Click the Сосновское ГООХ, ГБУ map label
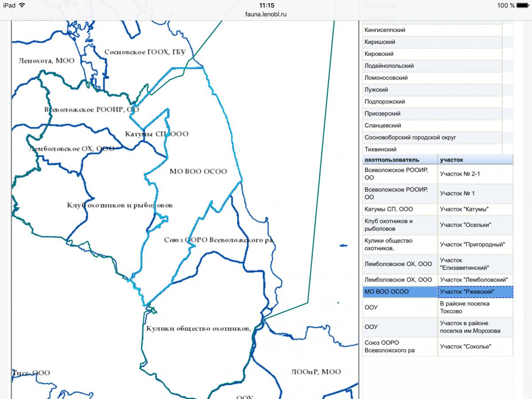Viewport: 532px width, 399px height. pyautogui.click(x=145, y=52)
